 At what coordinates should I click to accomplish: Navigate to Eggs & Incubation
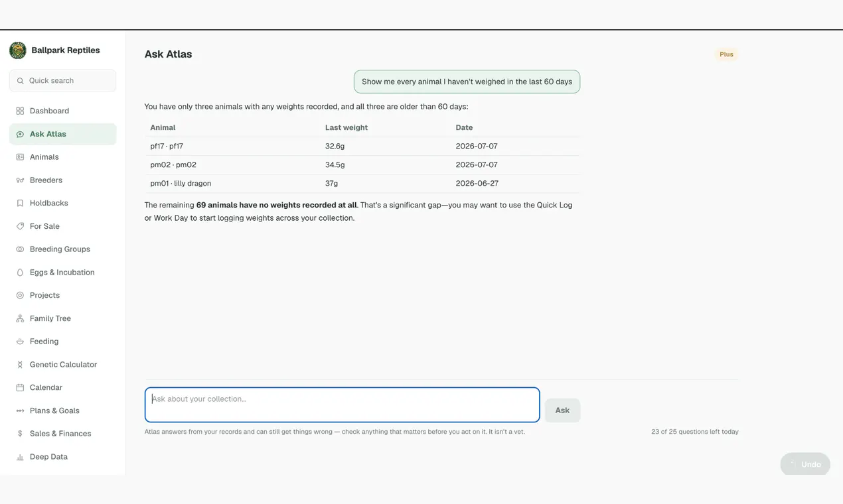click(62, 273)
